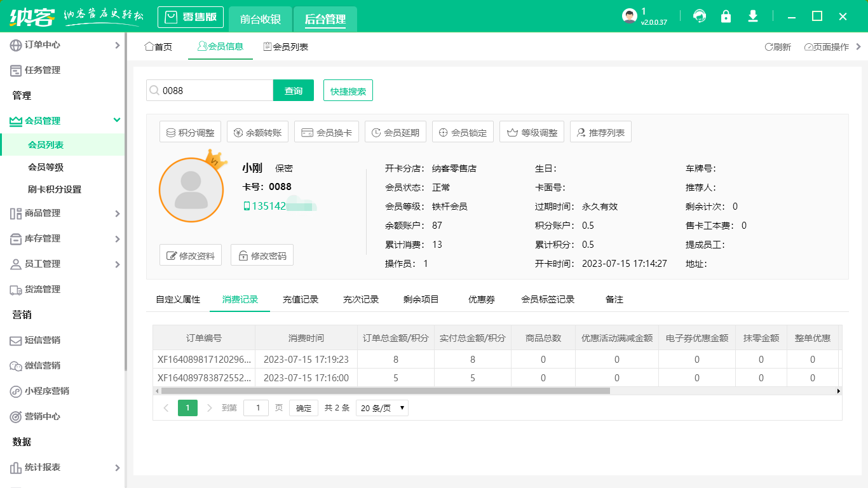Open 员工管理 via its sidebar icon

pos(16,264)
